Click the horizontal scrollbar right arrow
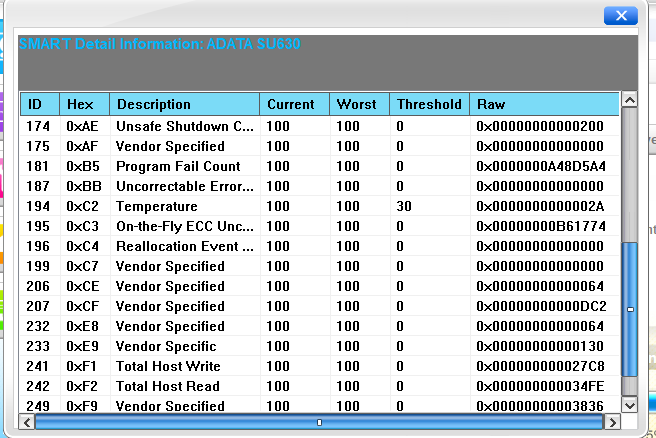Viewport: 656px width, 438px height. (x=612, y=422)
